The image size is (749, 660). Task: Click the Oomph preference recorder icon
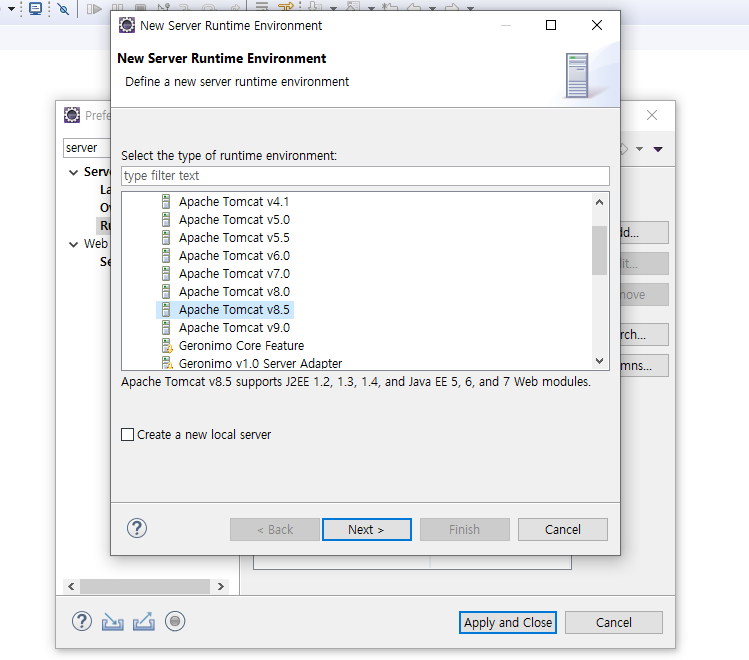[x=175, y=621]
